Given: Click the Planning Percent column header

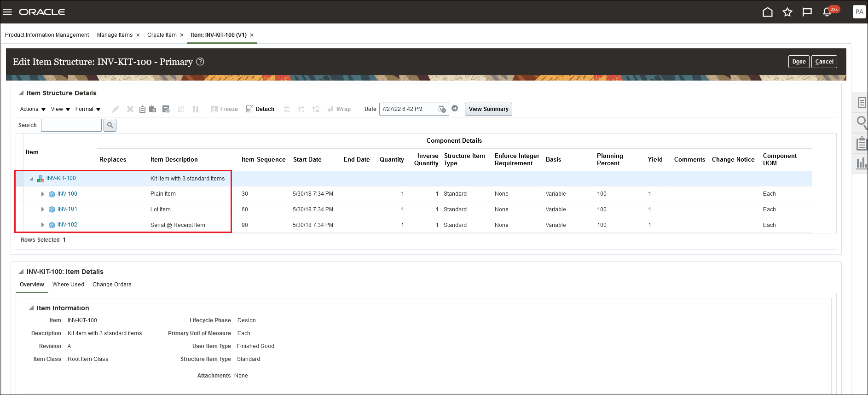Looking at the screenshot, I should 610,160.
